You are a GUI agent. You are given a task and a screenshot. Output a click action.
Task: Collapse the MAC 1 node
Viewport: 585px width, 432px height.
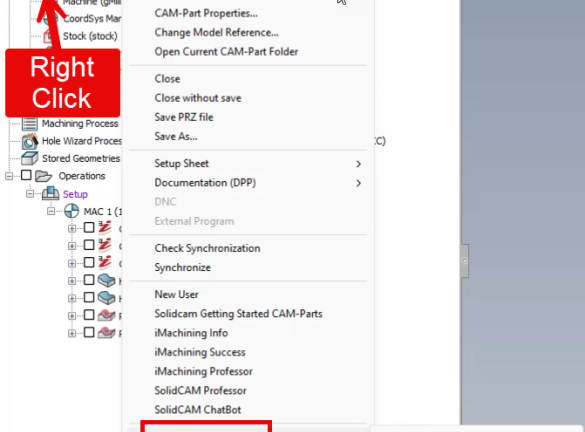point(51,212)
